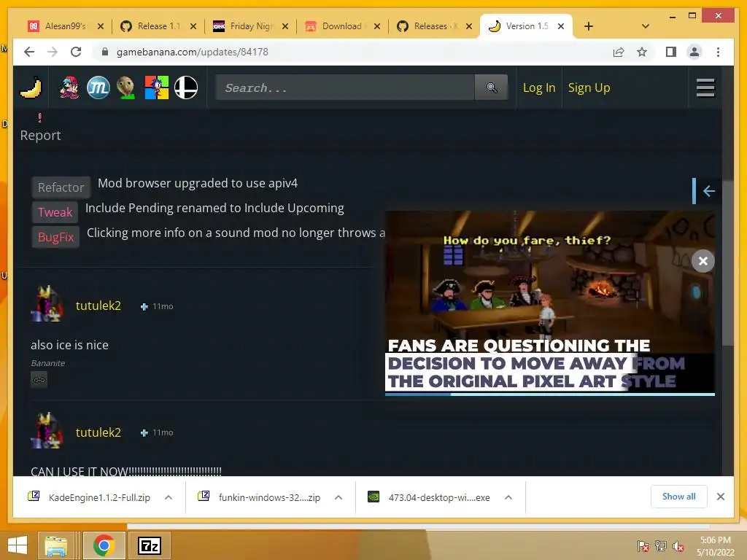Focus the GameBanana search field
The height and width of the screenshot is (560, 747).
[x=345, y=87]
